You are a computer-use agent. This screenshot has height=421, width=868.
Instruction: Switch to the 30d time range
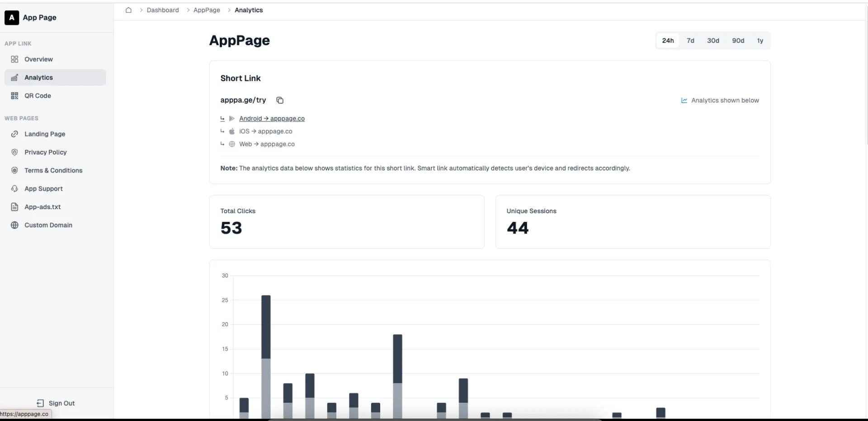(x=713, y=41)
